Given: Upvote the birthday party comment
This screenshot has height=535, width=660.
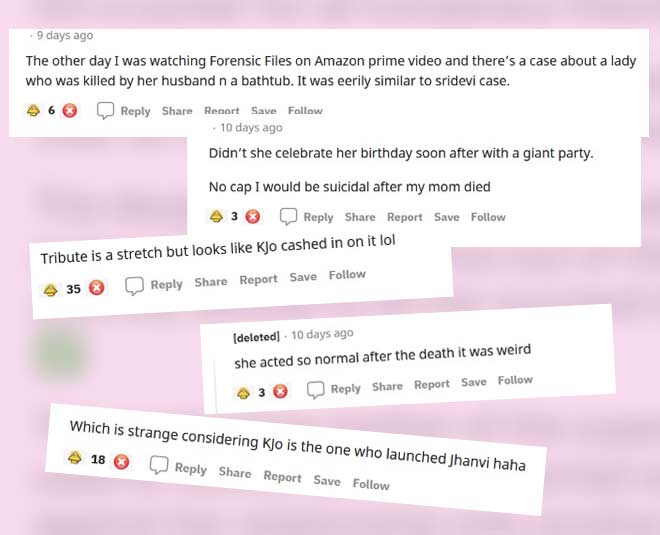Looking at the screenshot, I should pyautogui.click(x=215, y=216).
